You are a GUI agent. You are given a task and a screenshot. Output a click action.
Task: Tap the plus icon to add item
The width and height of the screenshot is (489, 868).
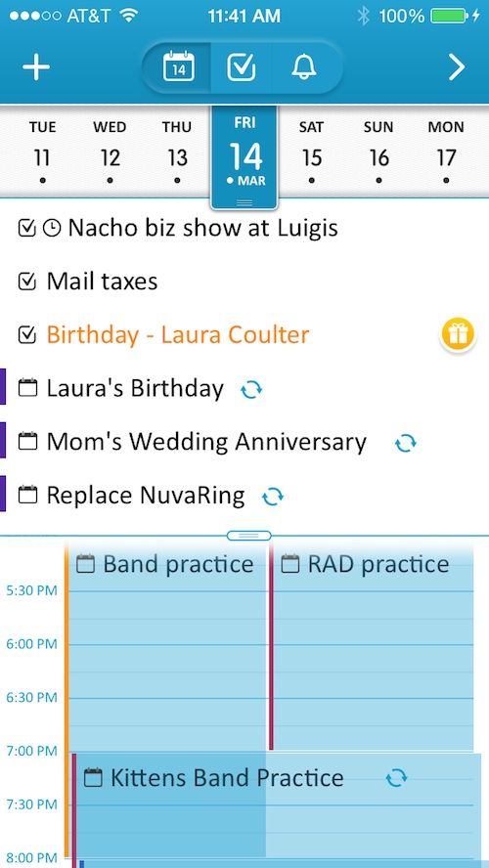[36, 67]
